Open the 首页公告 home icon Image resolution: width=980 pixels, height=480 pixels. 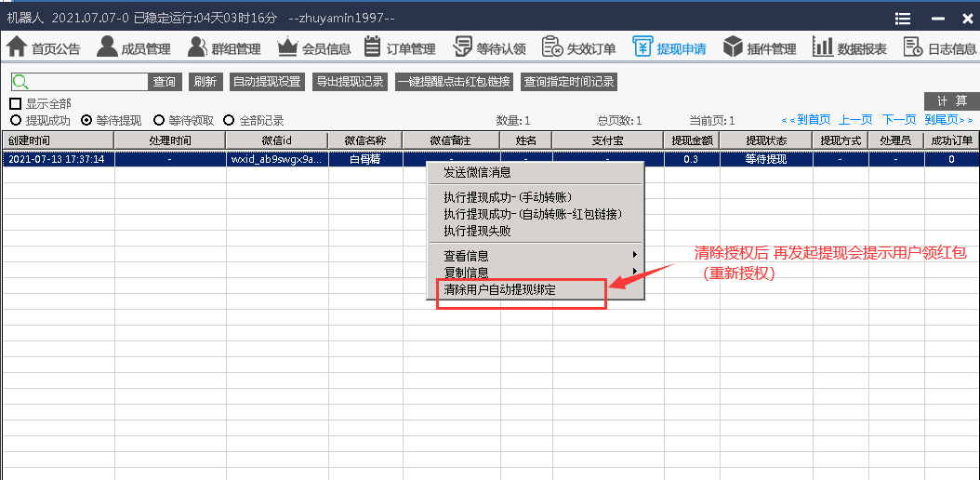coord(17,47)
